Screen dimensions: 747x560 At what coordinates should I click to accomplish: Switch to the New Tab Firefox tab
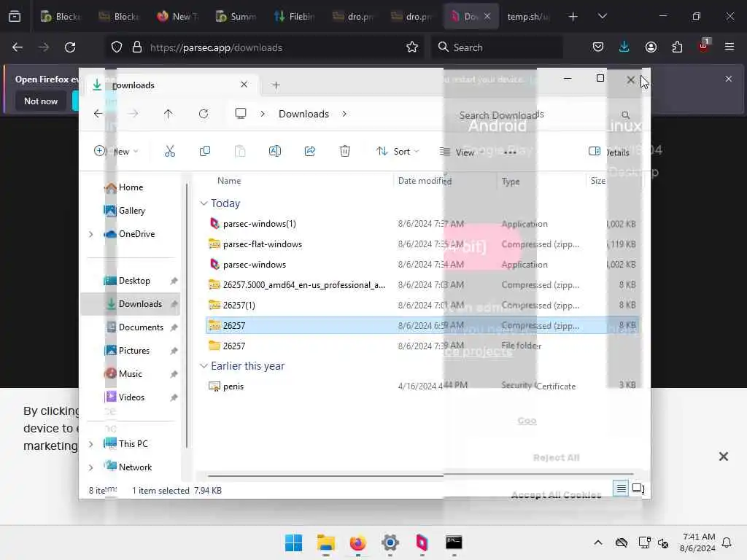[179, 17]
